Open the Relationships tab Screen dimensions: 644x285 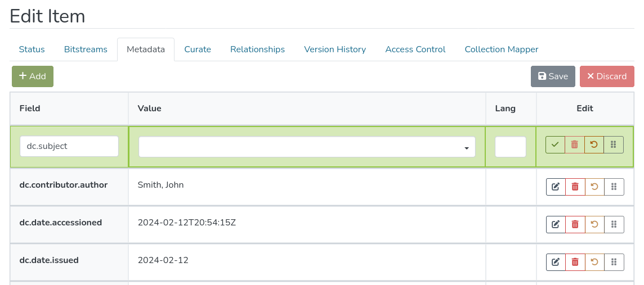[x=257, y=49]
